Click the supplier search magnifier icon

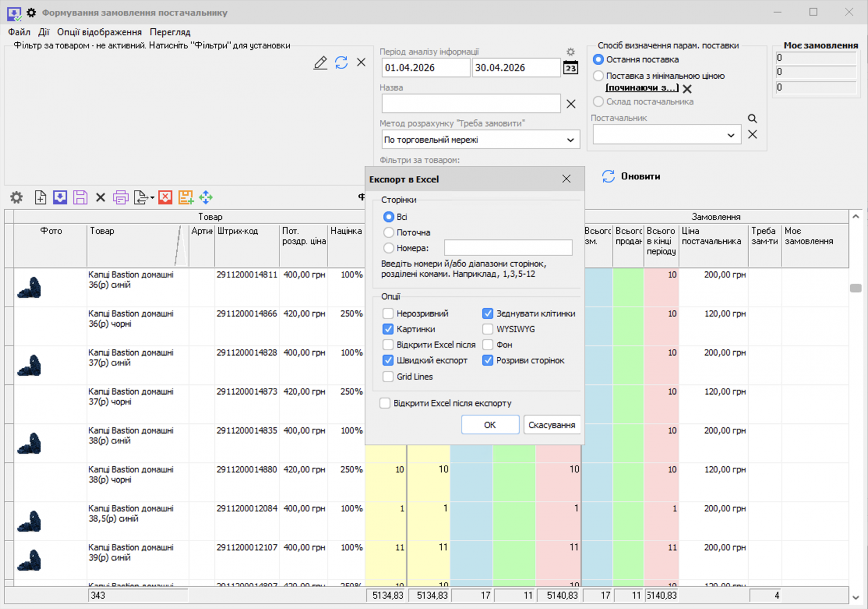pos(752,118)
